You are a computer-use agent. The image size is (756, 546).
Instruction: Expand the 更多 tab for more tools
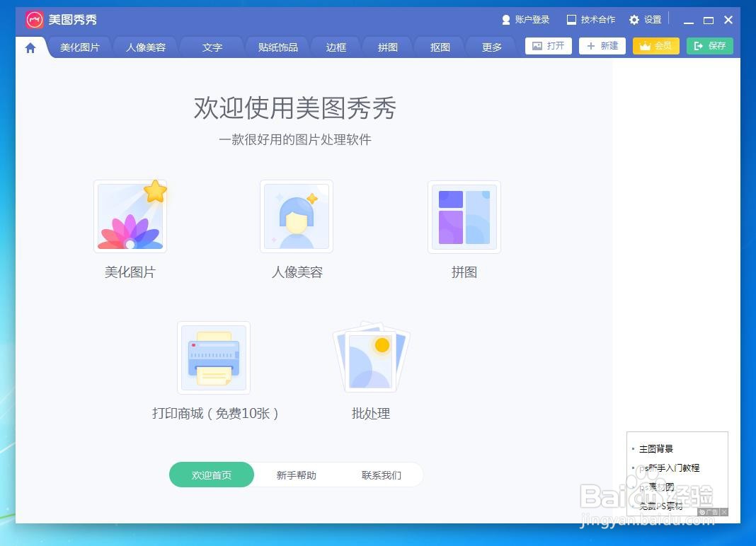[491, 47]
